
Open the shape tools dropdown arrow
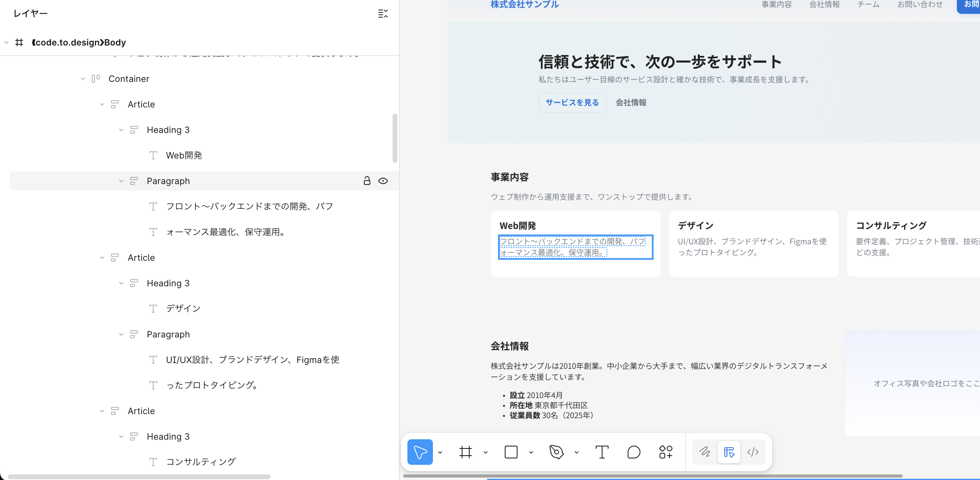(x=531, y=452)
